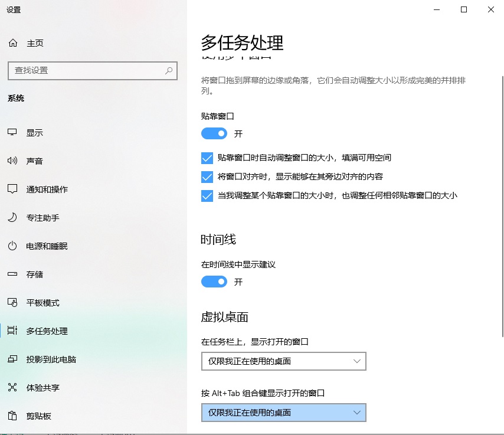The height and width of the screenshot is (435, 504).
Task: Click the power icon for 电源和睡眠
Action: pos(12,246)
